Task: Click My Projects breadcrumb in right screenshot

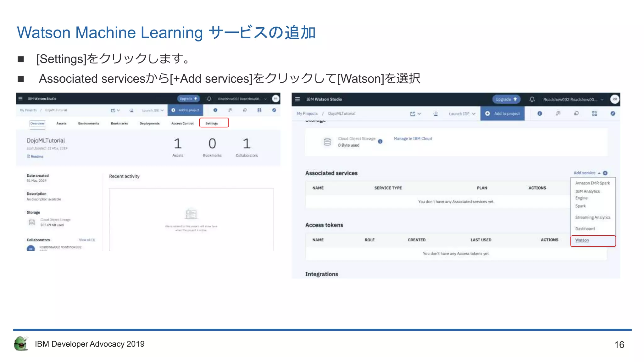Action: pyautogui.click(x=307, y=113)
